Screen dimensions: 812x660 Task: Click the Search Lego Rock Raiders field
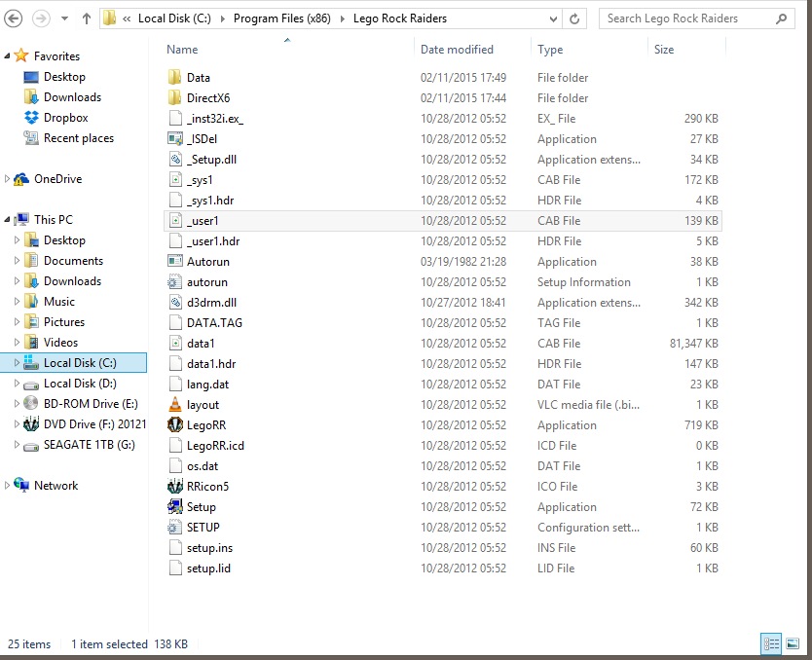point(696,18)
